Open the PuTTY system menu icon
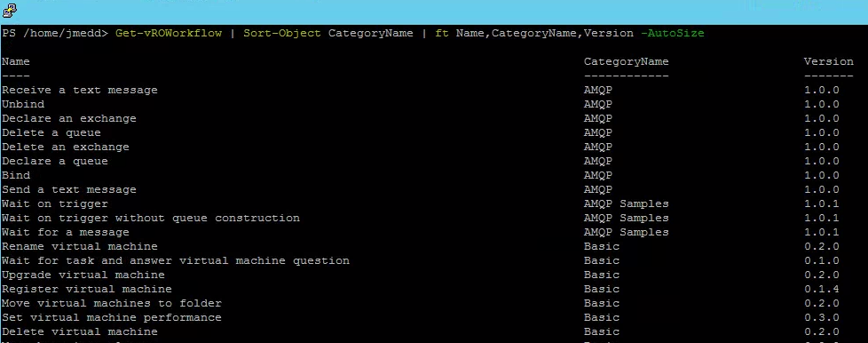 point(10,10)
